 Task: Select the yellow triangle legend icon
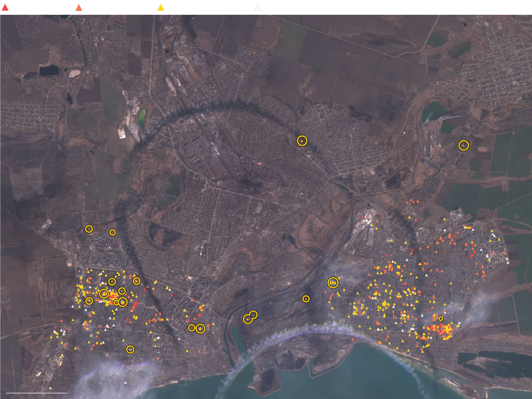point(161,8)
